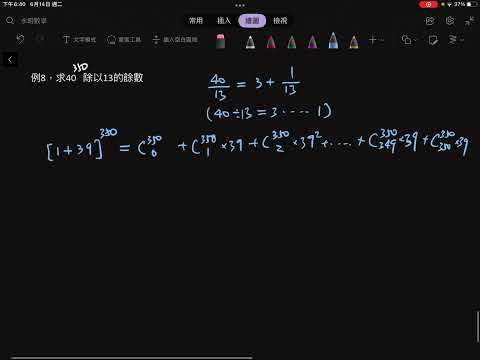Screen dimensions: 480x360
Task: Undo the last stroke
Action: pos(20,40)
